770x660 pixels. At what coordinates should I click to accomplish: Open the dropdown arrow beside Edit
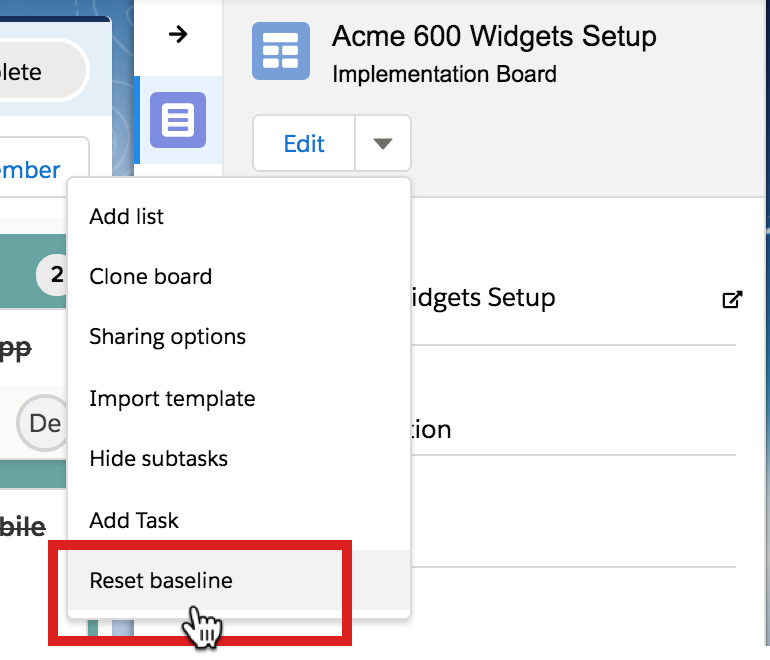(x=383, y=143)
